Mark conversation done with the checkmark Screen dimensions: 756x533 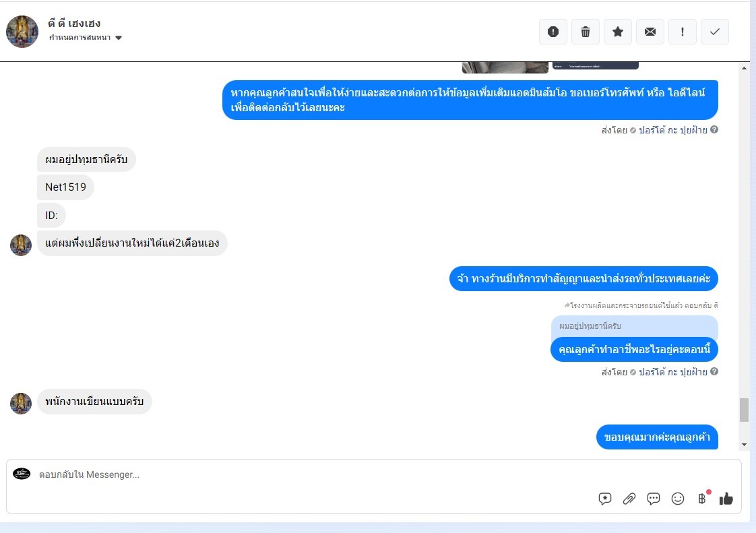[x=714, y=32]
